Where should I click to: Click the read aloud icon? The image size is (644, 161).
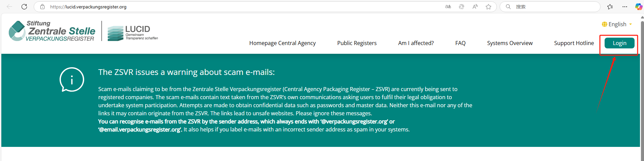[475, 7]
